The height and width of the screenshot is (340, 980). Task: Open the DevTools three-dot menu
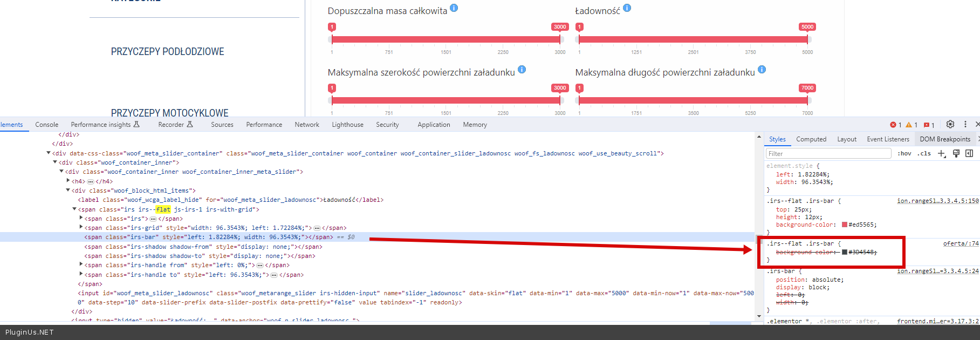[965, 125]
